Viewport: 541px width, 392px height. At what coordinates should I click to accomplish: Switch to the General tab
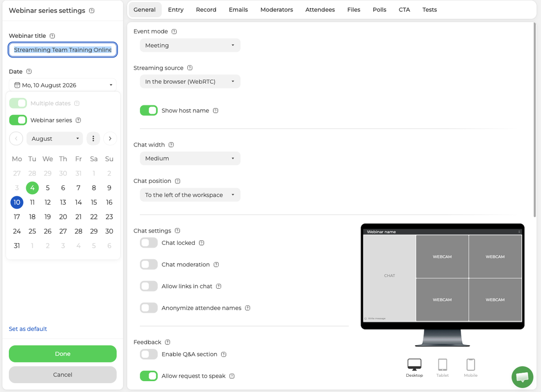(x=145, y=10)
